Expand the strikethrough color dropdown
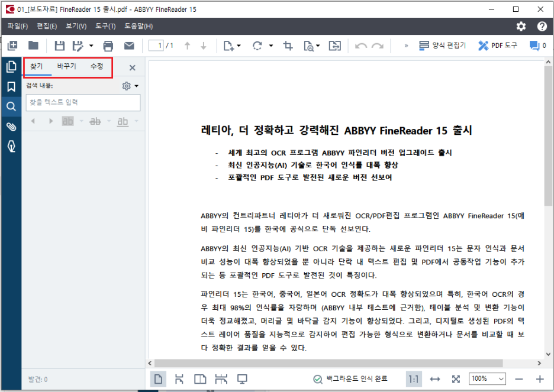 pos(109,121)
